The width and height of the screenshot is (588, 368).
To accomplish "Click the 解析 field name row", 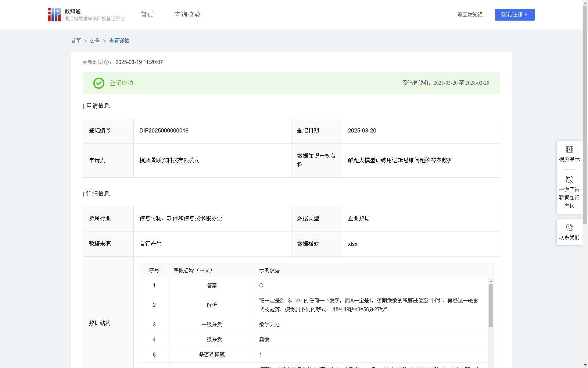I will pos(212,305).
